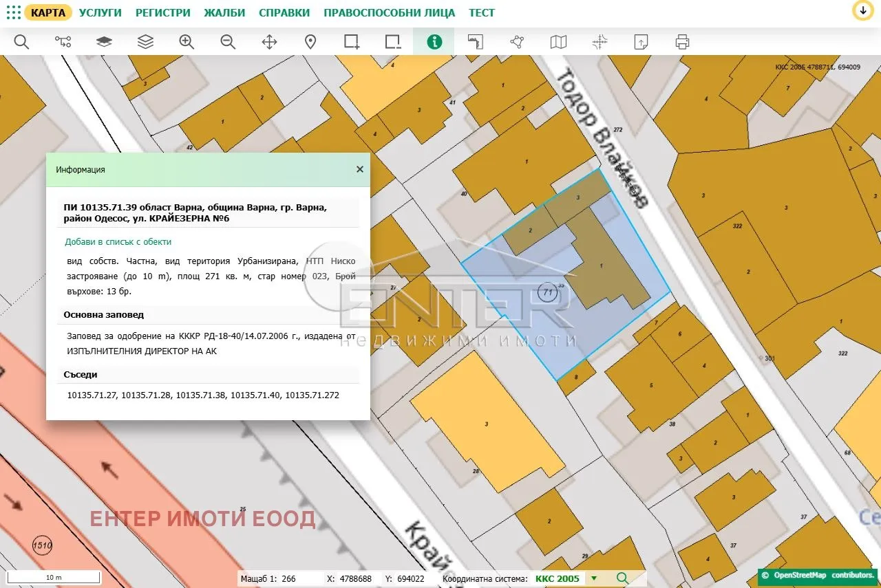Open the overlay layers tool (outlined stack)
The width and height of the screenshot is (881, 588).
tap(145, 42)
